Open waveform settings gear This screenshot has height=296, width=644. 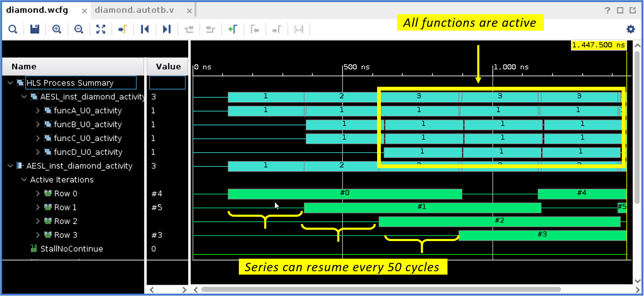click(630, 29)
